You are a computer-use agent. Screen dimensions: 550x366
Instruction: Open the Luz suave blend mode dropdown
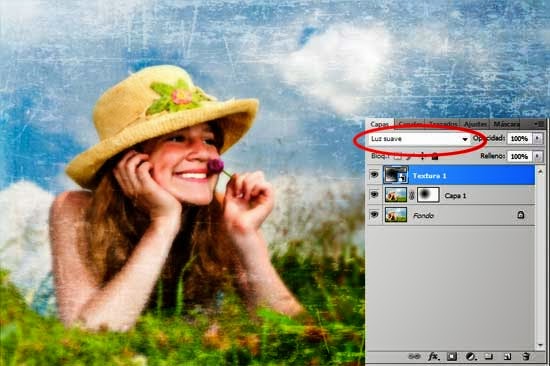coord(420,139)
